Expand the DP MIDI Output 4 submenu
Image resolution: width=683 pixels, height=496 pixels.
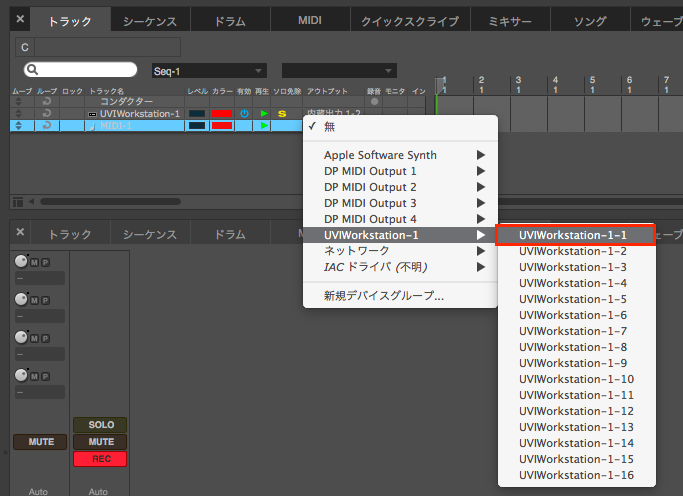(x=400, y=219)
